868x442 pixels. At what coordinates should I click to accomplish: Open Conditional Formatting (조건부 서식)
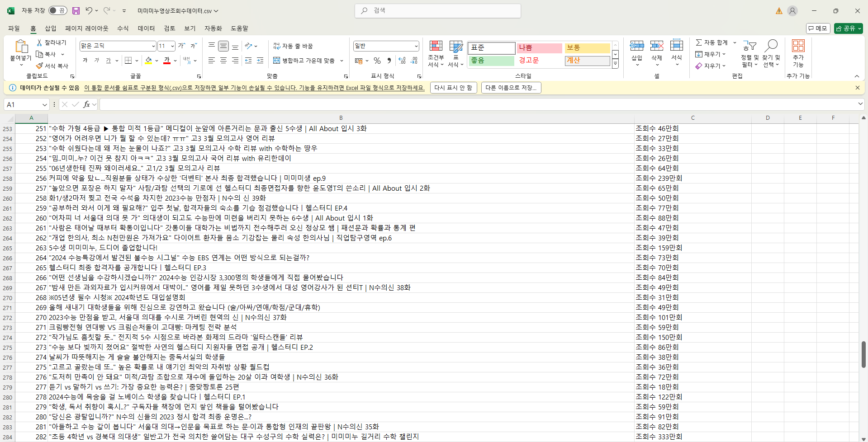436,53
